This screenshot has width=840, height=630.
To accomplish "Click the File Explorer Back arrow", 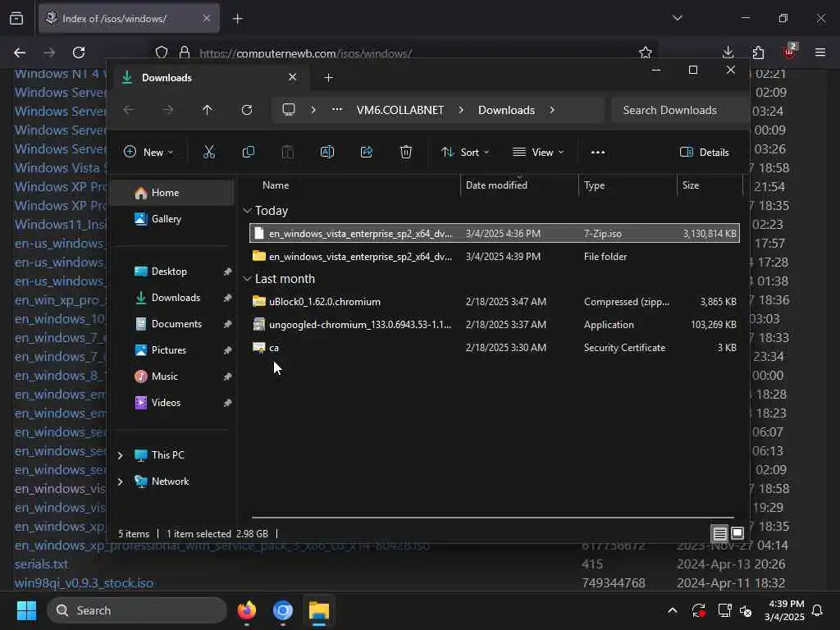I will tap(129, 110).
